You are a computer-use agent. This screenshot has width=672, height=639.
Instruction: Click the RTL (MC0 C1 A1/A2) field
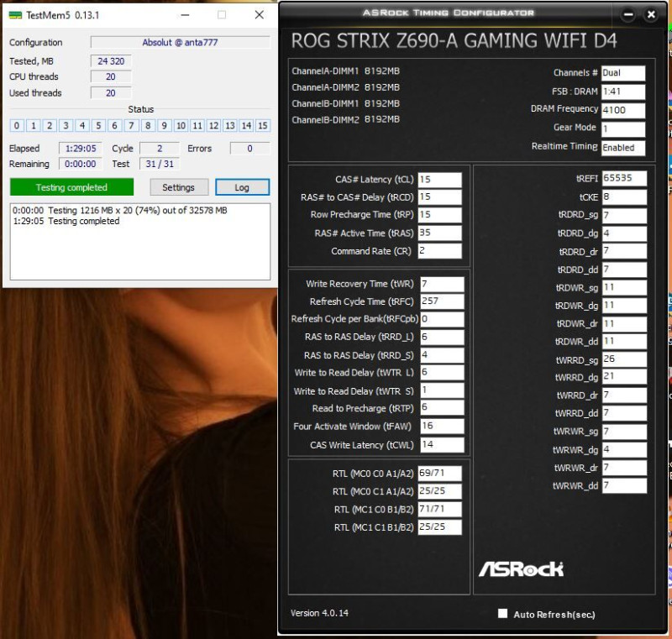pos(439,491)
